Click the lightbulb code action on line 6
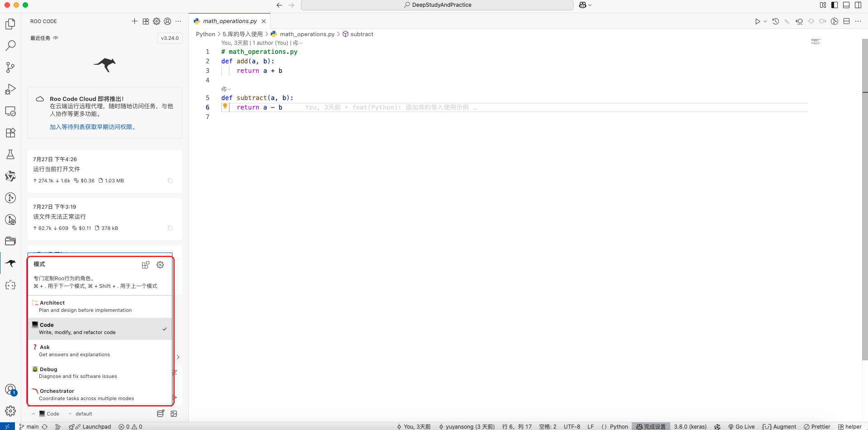Image resolution: width=868 pixels, height=430 pixels. coord(225,107)
